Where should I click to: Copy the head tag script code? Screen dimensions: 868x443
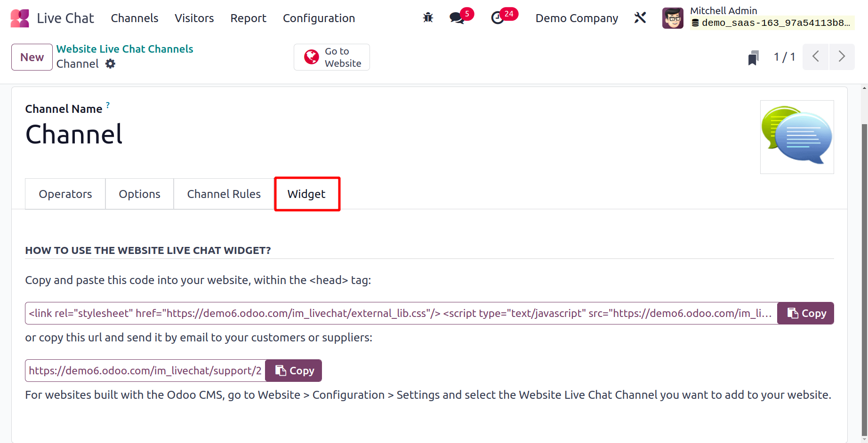click(805, 313)
